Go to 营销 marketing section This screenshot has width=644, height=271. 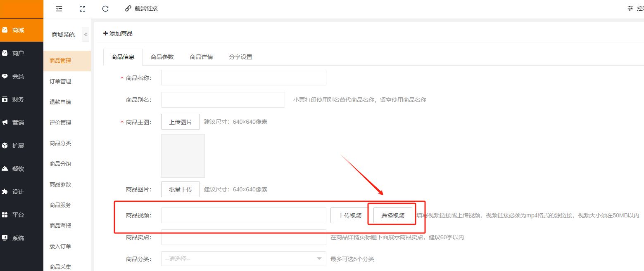[x=18, y=123]
